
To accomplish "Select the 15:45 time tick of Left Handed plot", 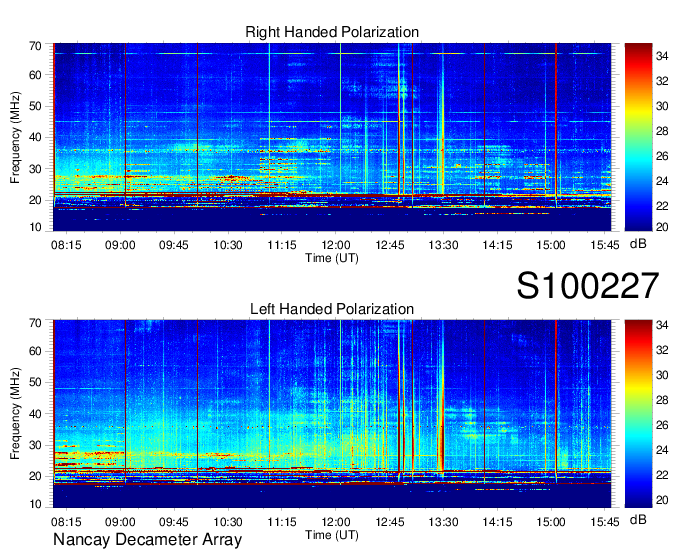I will (x=605, y=522).
